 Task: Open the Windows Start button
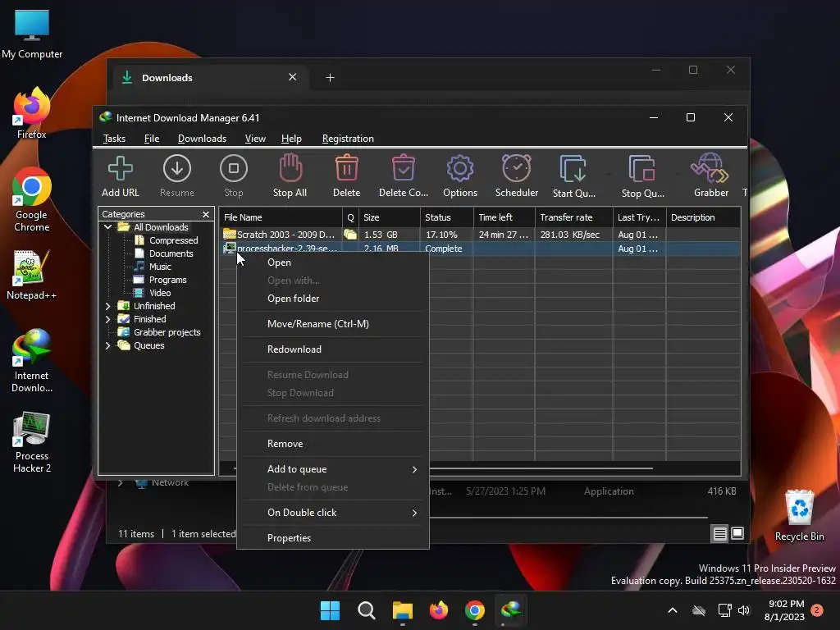pos(330,610)
